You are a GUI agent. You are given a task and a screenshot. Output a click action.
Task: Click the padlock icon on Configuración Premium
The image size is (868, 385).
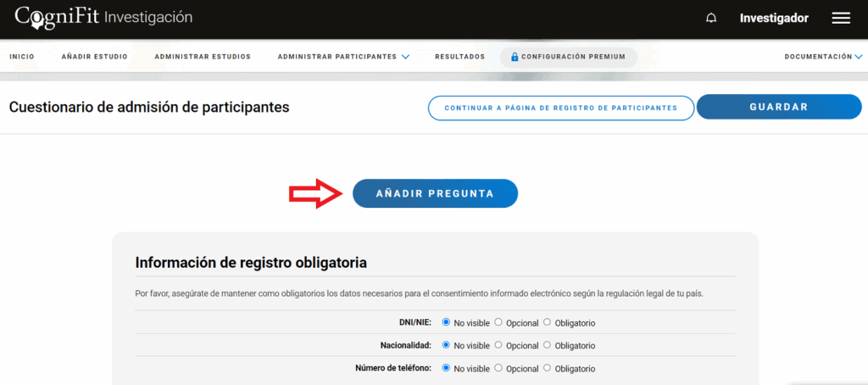[514, 57]
